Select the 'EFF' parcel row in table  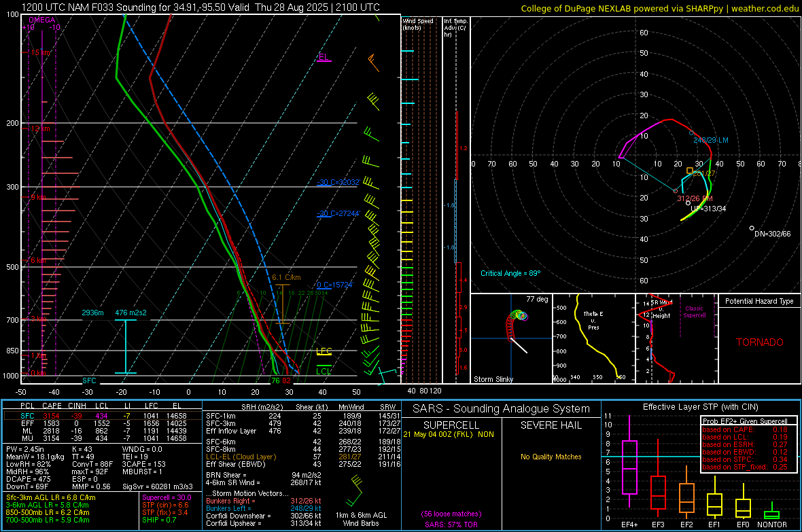[103, 423]
